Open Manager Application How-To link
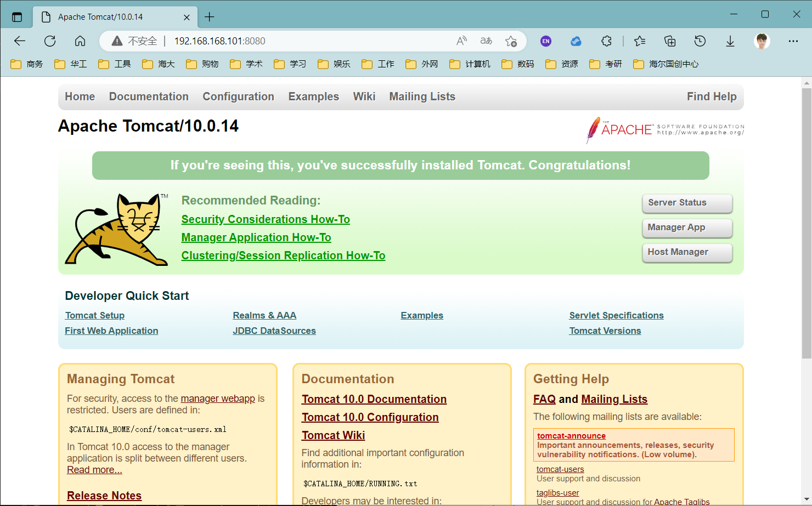 [x=256, y=237]
